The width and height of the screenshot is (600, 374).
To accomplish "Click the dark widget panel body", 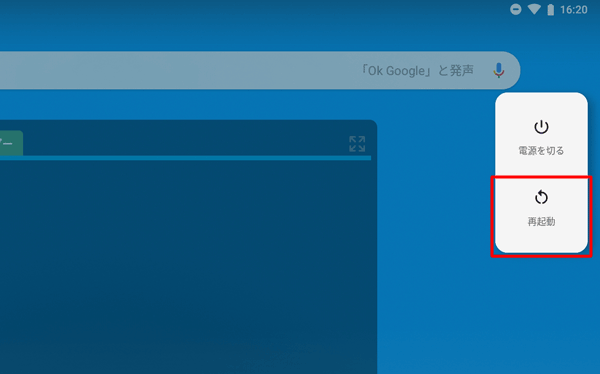I will point(188,267).
